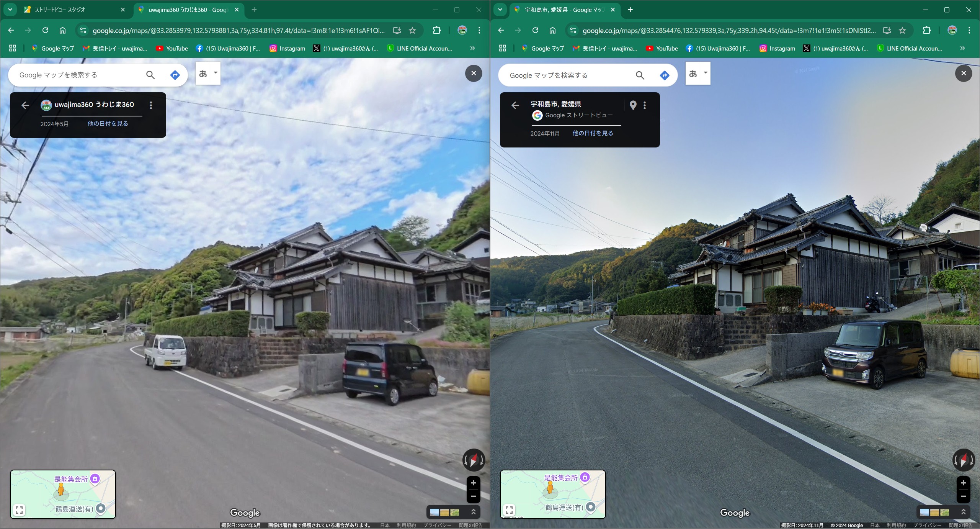Click 問題の報告 link in right window
980x529 pixels.
(x=960, y=525)
